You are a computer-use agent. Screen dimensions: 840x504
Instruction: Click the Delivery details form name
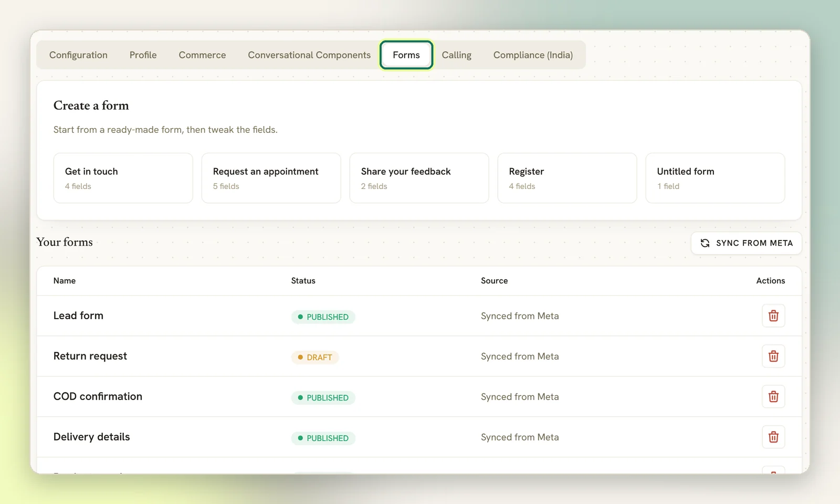tap(91, 437)
